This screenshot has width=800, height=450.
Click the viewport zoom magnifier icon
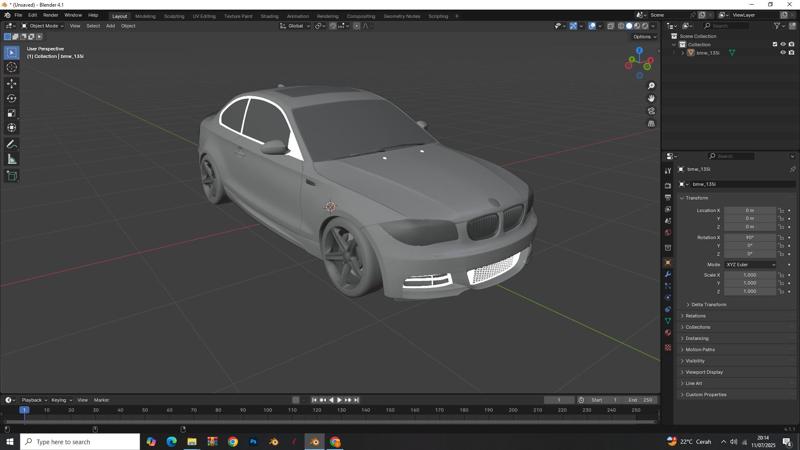[651, 86]
